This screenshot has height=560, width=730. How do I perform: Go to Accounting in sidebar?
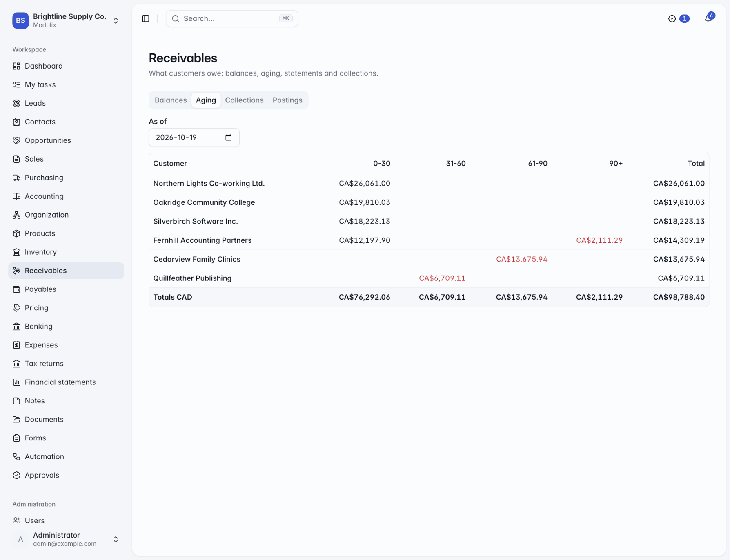click(66, 196)
